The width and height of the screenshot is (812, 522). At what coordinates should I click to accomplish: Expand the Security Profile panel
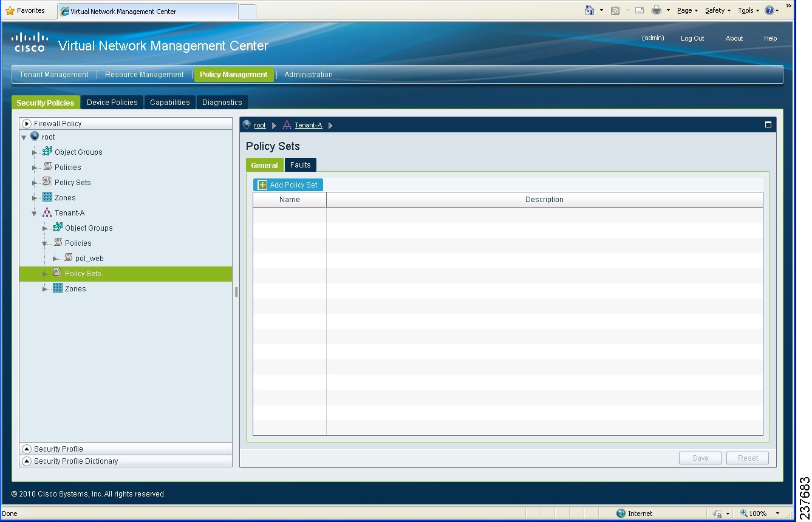coord(26,449)
